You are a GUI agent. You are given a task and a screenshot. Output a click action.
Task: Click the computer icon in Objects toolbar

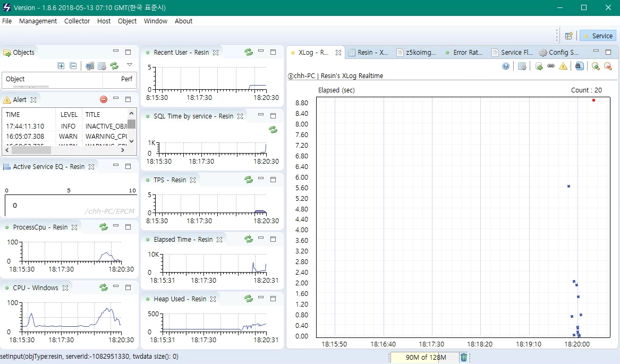90,66
